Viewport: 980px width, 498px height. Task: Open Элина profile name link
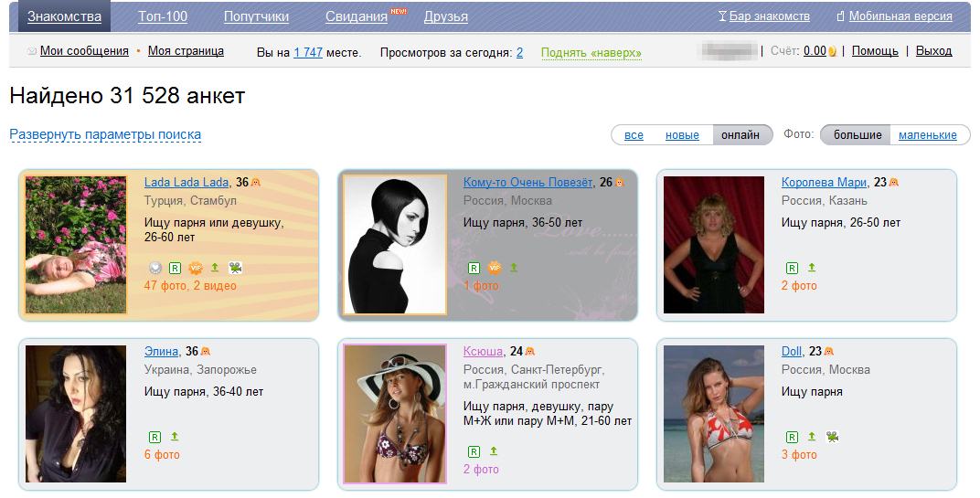tap(161, 352)
